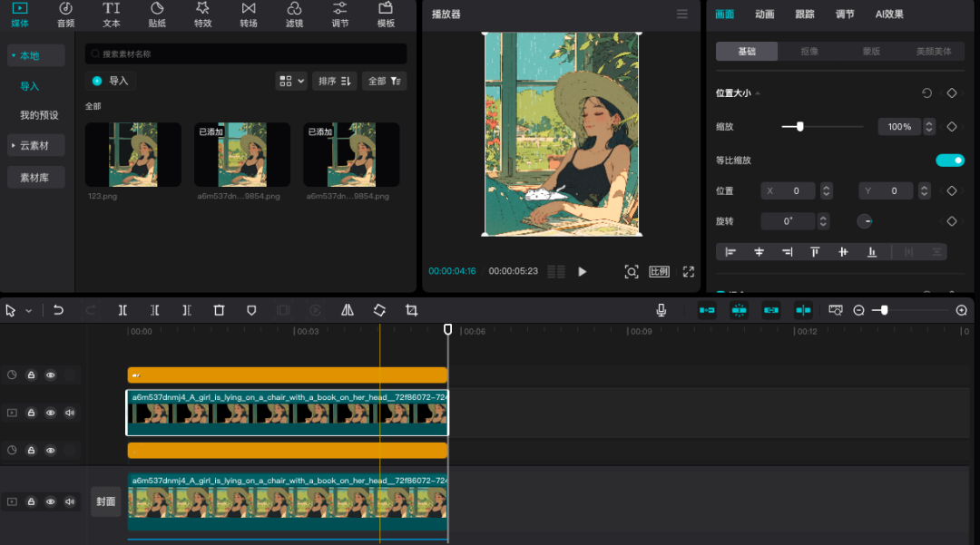Open the crop tool for the clip
Image resolution: width=980 pixels, height=545 pixels.
411,310
